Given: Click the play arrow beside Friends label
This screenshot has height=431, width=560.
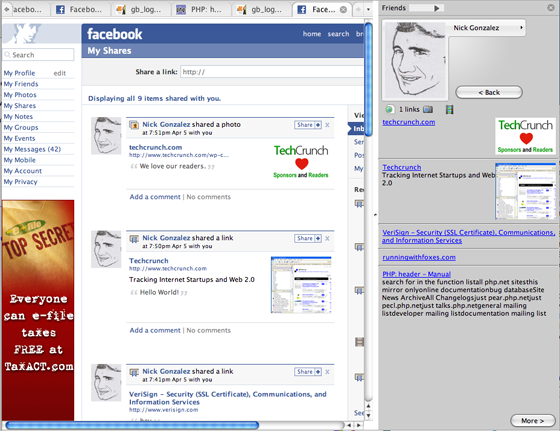Looking at the screenshot, I should pos(436,8).
